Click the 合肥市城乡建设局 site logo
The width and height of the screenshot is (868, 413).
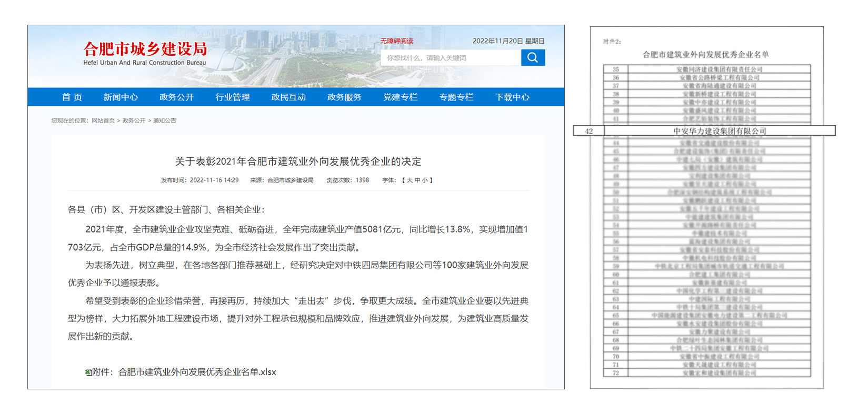pyautogui.click(x=145, y=53)
